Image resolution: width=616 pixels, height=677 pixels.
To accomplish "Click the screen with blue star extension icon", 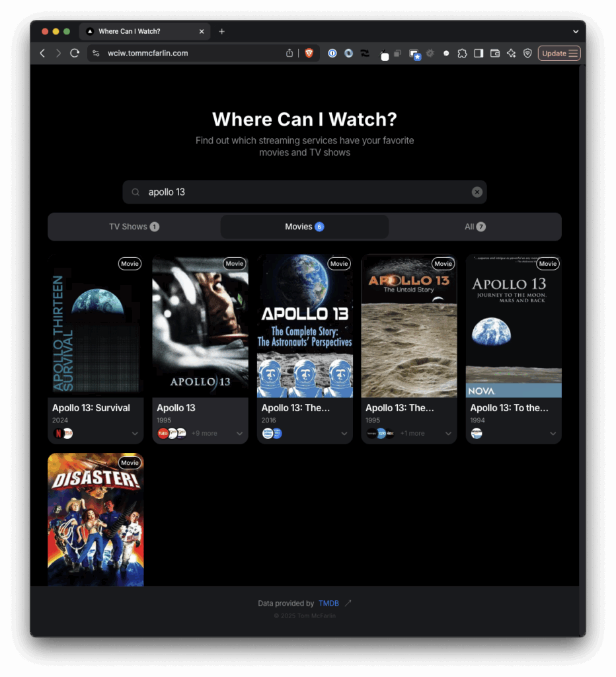I will pyautogui.click(x=414, y=54).
